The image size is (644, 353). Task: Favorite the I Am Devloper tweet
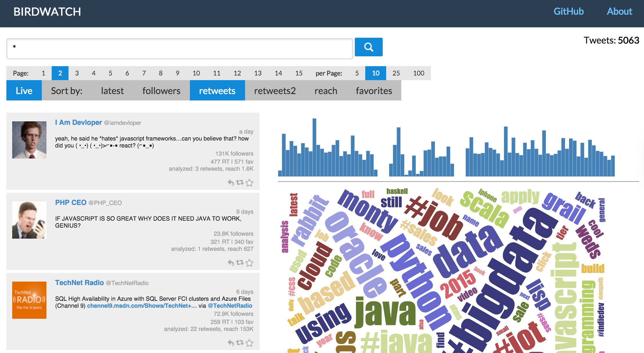(249, 183)
